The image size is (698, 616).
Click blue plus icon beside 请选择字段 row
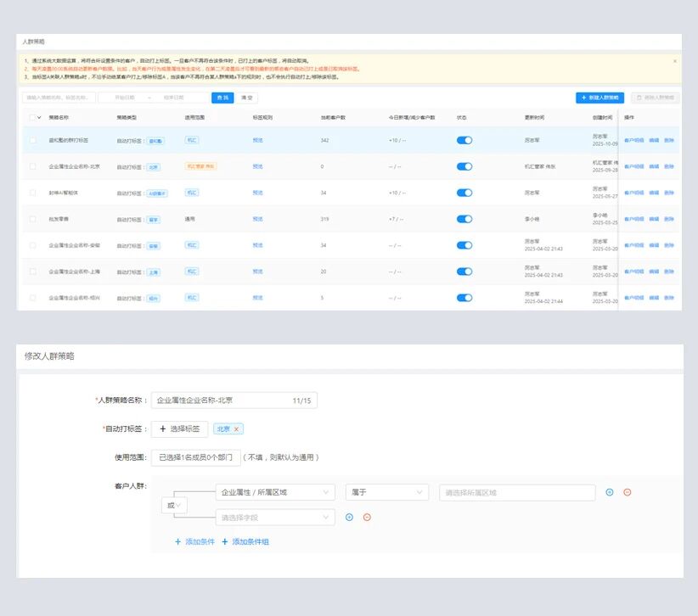click(x=349, y=517)
